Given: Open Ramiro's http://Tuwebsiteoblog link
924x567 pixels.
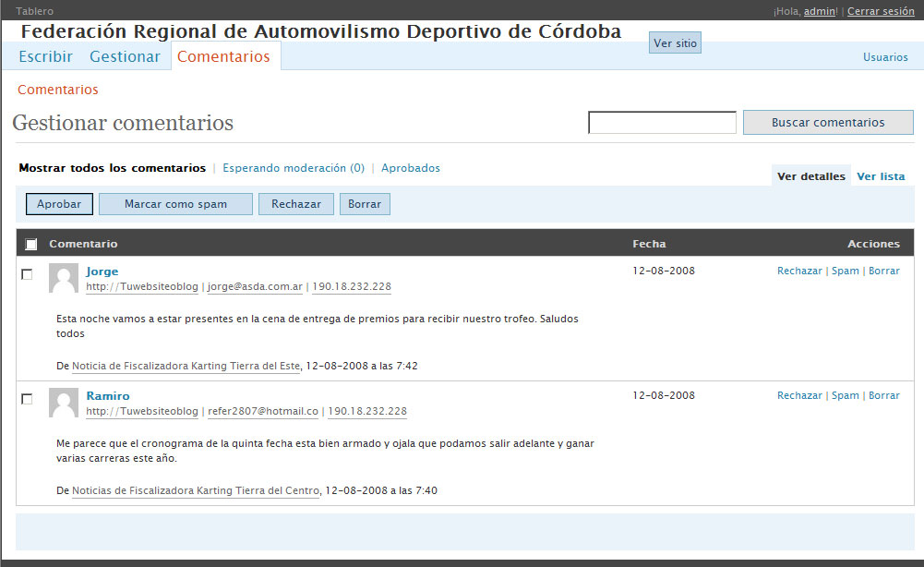Looking at the screenshot, I should pyautogui.click(x=142, y=412).
